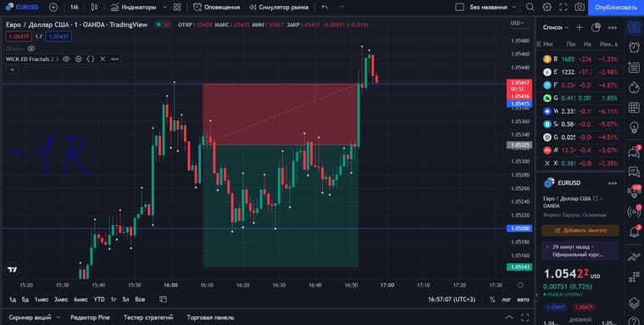Redo the last chart action
Viewport: 644px width, 325px height.
coord(341,7)
